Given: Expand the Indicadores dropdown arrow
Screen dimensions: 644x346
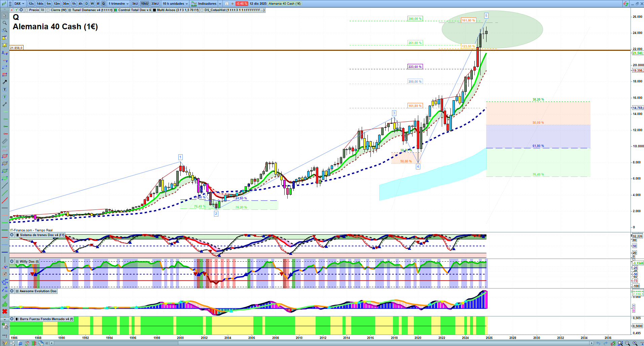Looking at the screenshot, I should pyautogui.click(x=220, y=4).
